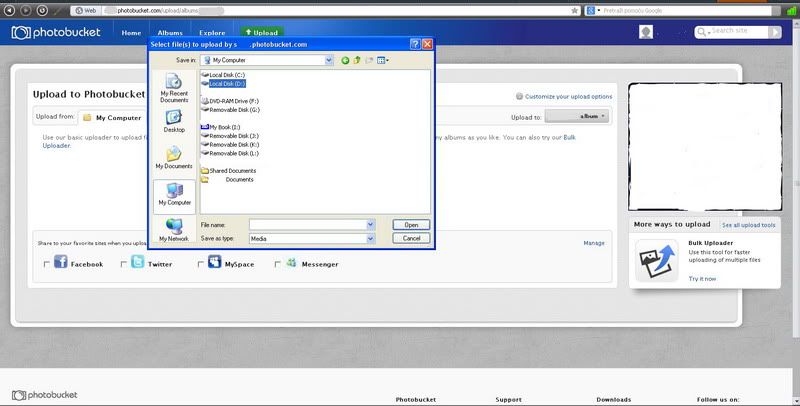Click the user avatar in site header

[x=646, y=32]
